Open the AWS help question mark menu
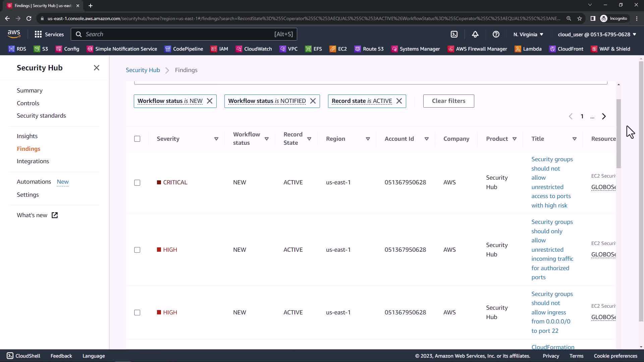The height and width of the screenshot is (362, 644). coord(496,34)
